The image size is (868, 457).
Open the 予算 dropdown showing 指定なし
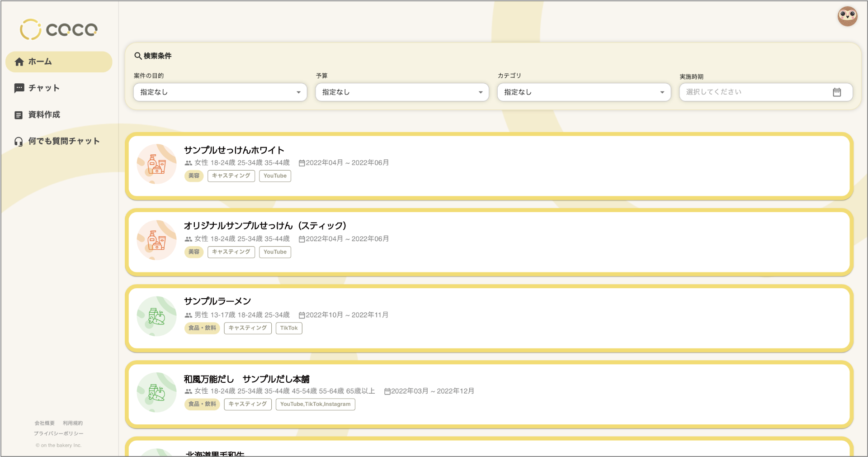[401, 92]
